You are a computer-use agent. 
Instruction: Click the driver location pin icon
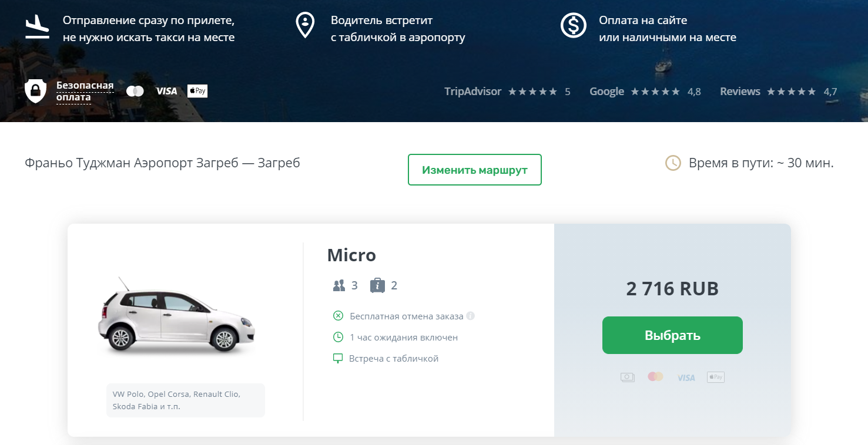click(x=304, y=26)
